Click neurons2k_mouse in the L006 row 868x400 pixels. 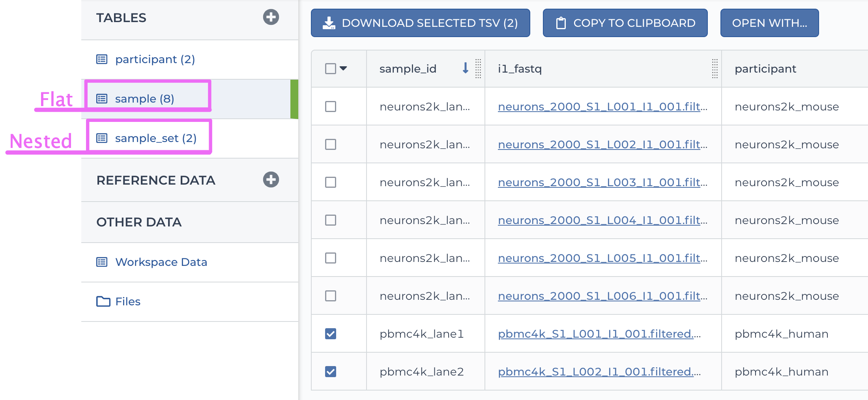click(x=787, y=296)
